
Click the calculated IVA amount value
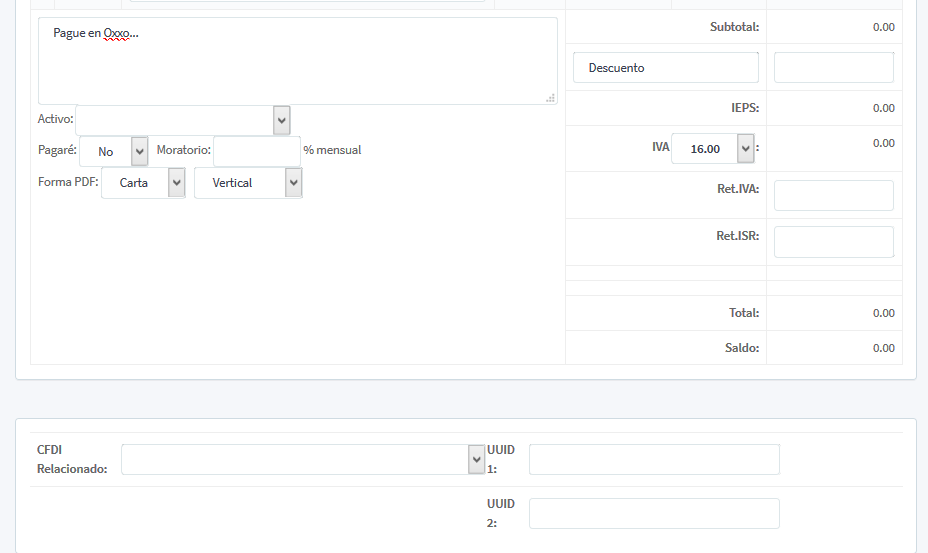pyautogui.click(x=883, y=144)
